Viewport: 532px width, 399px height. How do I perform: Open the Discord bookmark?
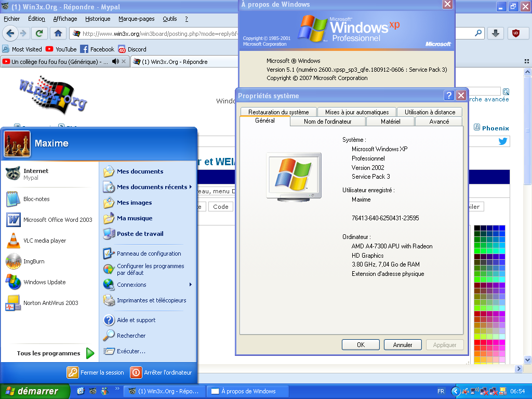tap(132, 49)
